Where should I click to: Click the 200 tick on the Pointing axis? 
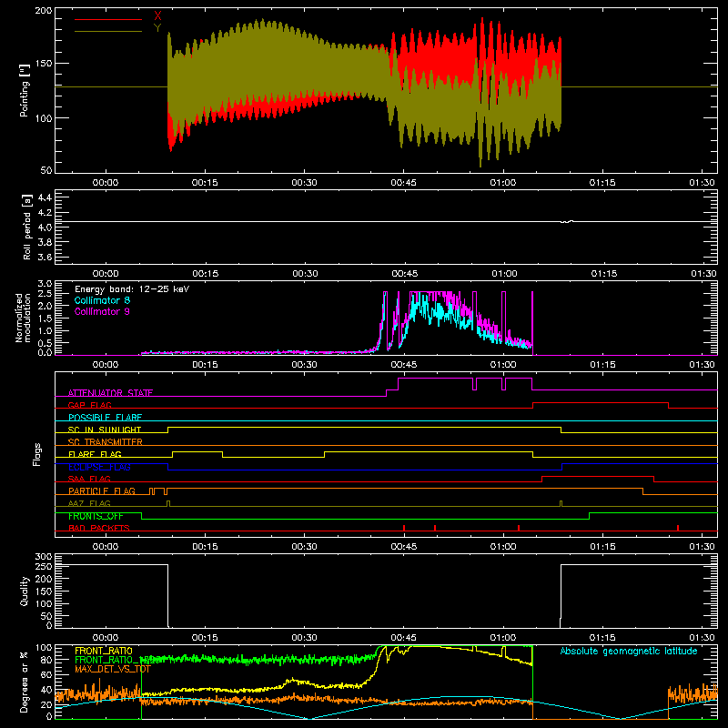44,10
